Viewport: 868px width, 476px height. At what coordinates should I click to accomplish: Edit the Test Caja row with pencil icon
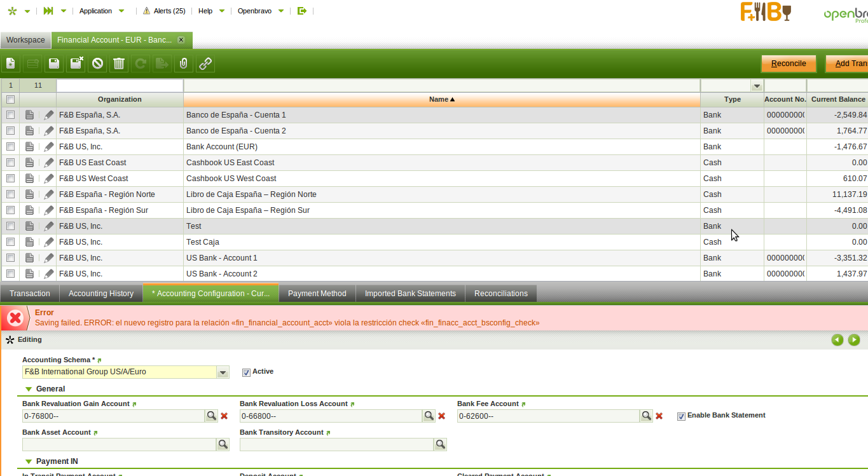[x=49, y=242]
